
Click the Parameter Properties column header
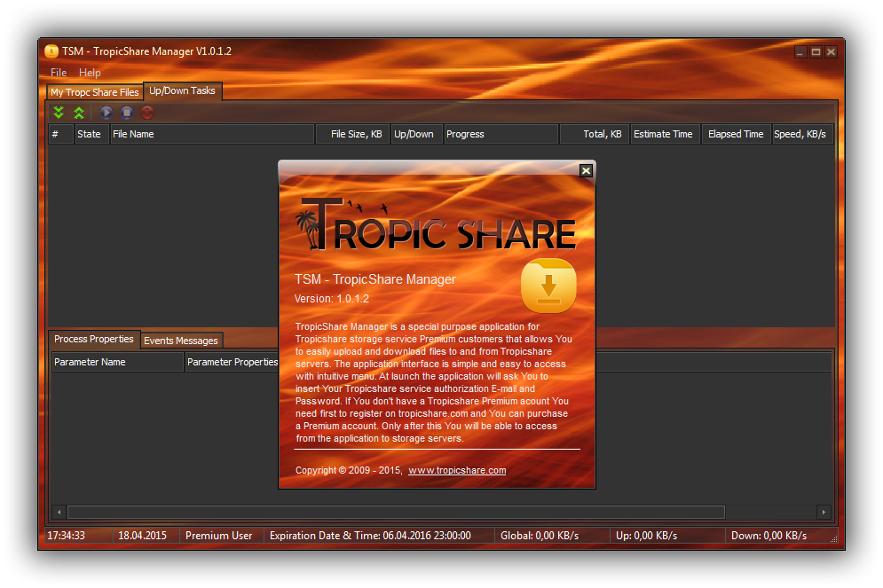click(x=232, y=362)
